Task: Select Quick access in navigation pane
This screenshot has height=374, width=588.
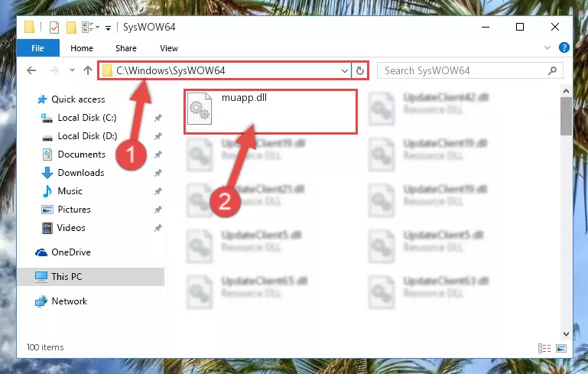Action: [x=78, y=99]
